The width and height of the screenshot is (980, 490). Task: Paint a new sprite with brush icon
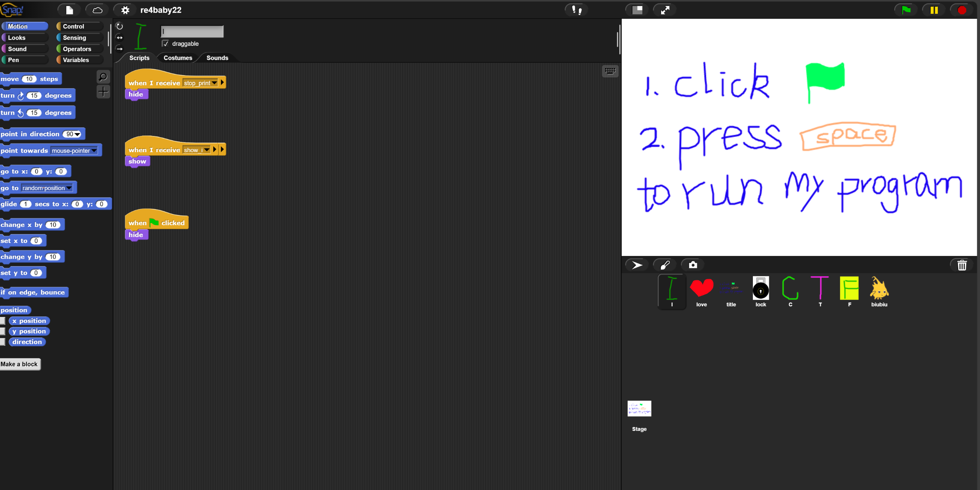coord(665,265)
